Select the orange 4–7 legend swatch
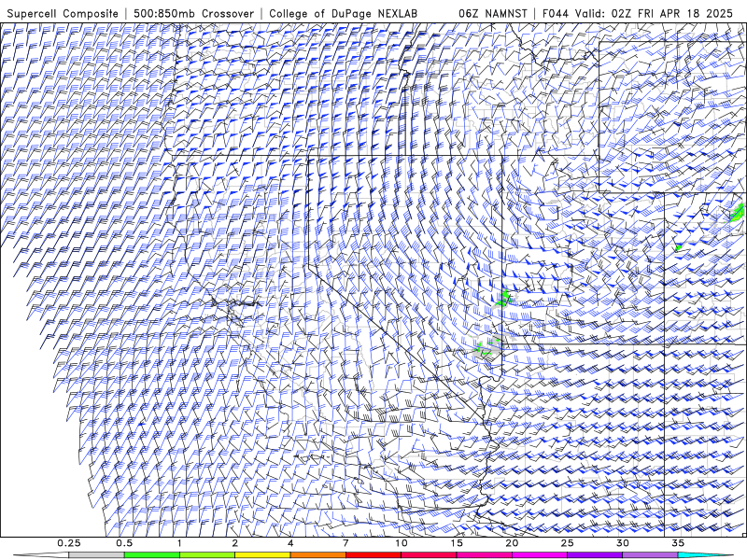This screenshot has width=747, height=560. (317, 555)
